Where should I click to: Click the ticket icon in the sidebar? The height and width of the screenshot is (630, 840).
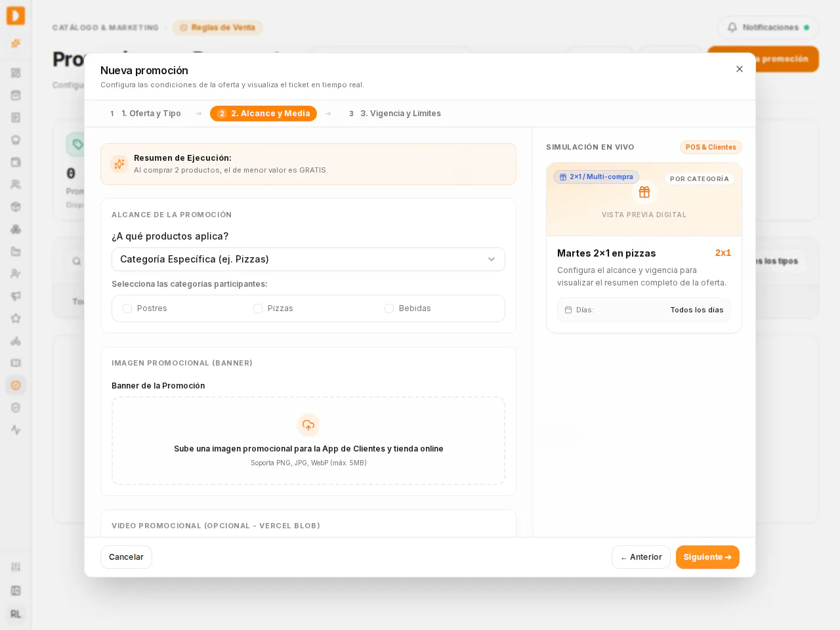tap(16, 363)
